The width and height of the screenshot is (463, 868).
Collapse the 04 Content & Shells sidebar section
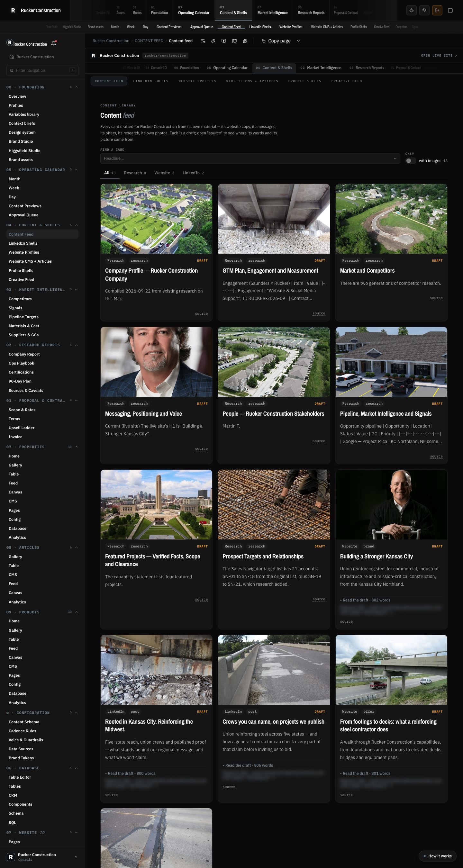click(x=77, y=225)
